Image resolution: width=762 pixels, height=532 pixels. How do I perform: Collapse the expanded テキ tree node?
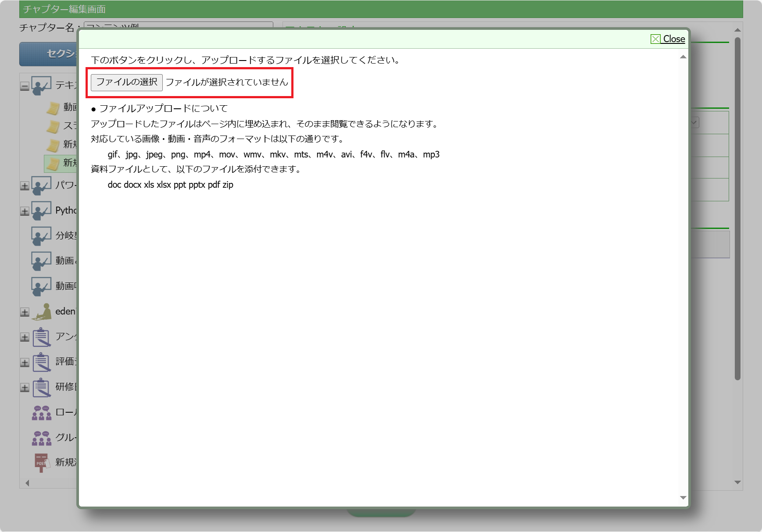click(25, 86)
